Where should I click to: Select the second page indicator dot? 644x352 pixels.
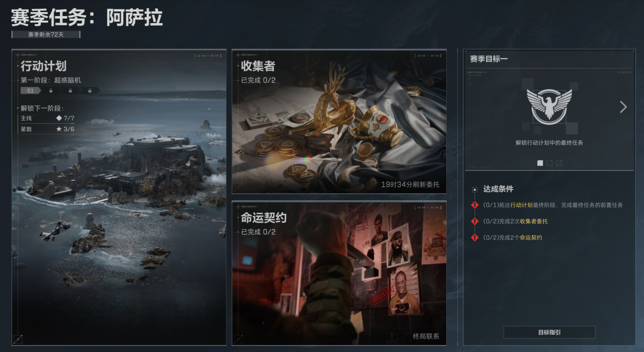549,163
